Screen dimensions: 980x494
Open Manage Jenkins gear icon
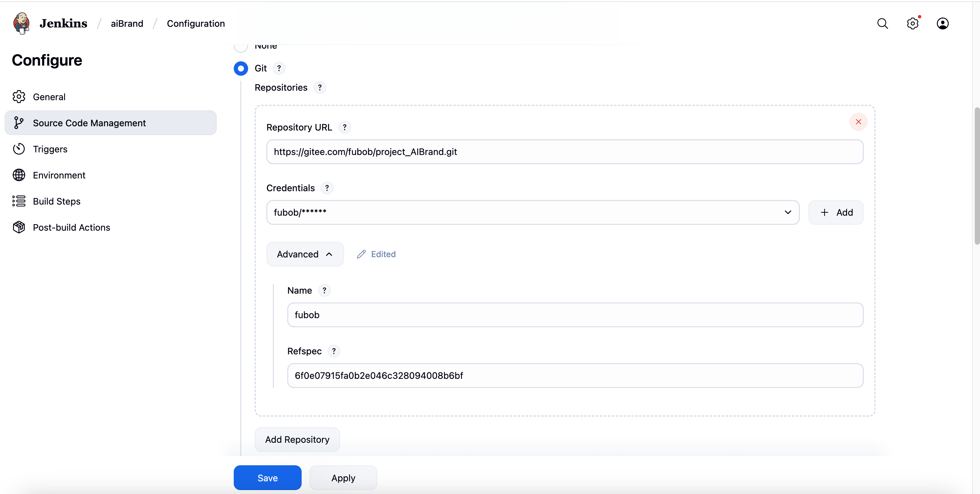coord(912,23)
